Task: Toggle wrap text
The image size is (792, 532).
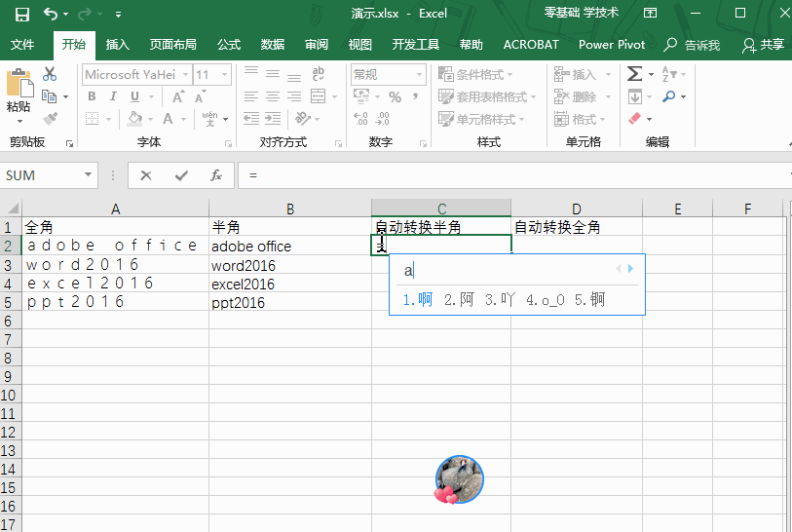Action: click(319, 74)
